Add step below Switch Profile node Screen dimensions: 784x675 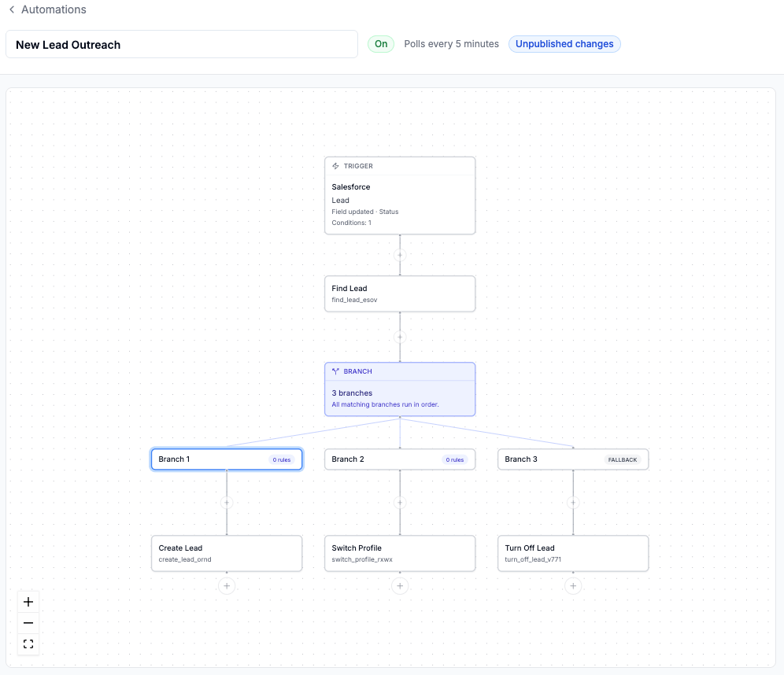coord(400,585)
